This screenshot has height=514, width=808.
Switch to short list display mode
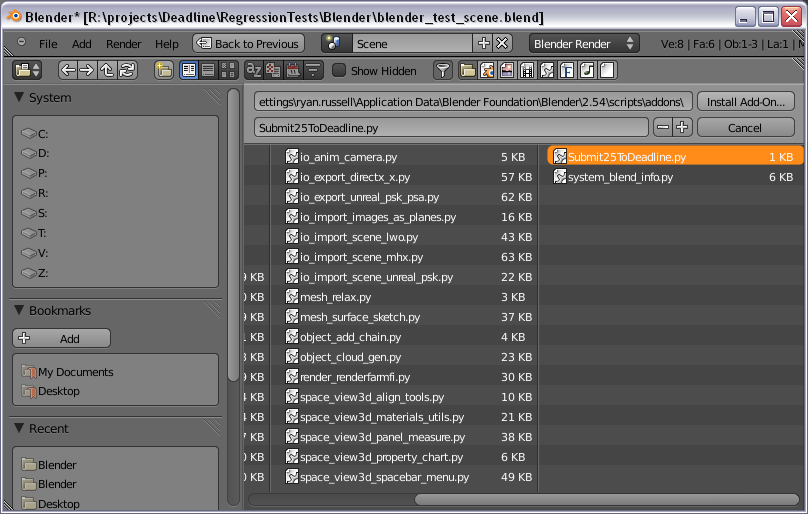point(189,70)
